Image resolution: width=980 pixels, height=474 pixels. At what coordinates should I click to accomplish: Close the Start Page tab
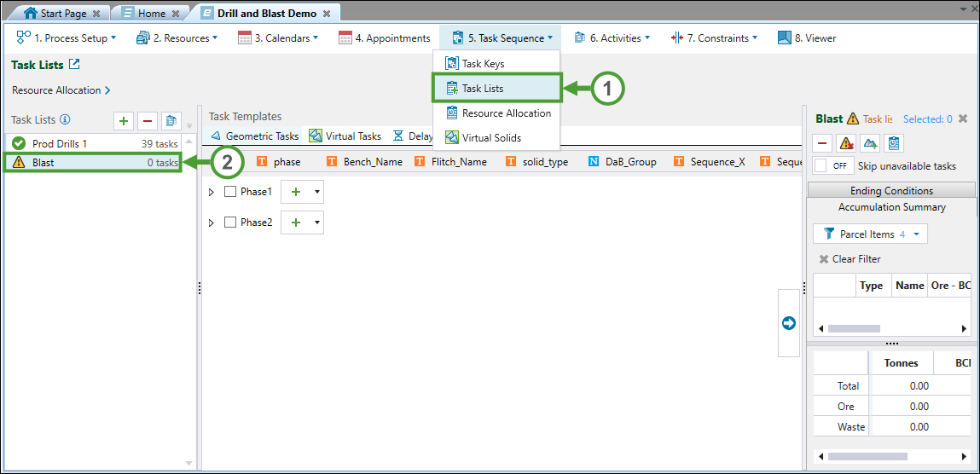[96, 13]
